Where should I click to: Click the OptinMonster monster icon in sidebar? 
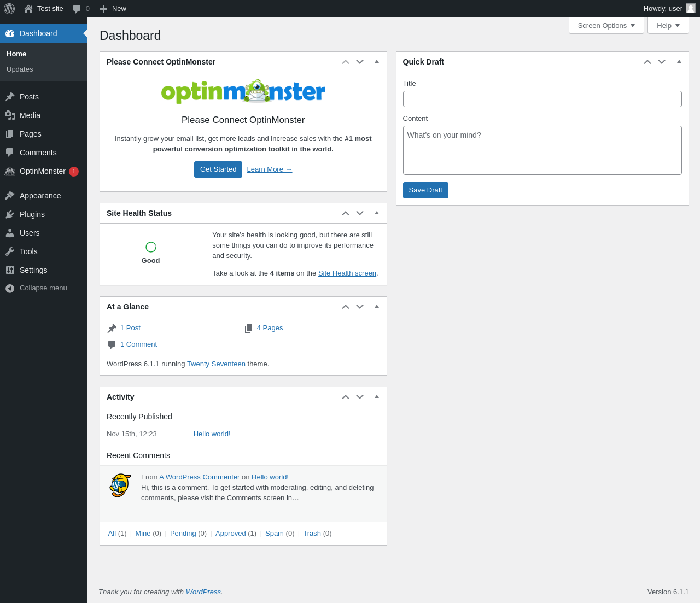(x=10, y=171)
